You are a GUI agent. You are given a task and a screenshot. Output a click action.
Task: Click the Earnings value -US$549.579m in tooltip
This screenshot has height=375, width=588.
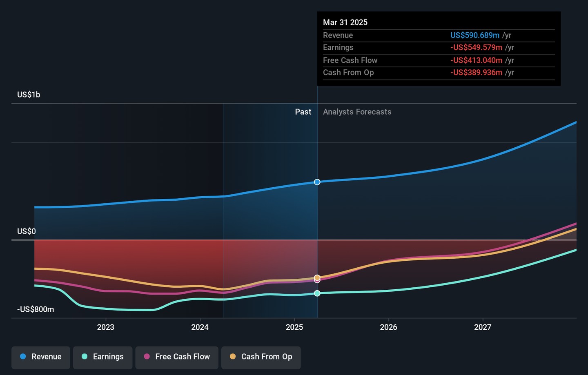[476, 48]
